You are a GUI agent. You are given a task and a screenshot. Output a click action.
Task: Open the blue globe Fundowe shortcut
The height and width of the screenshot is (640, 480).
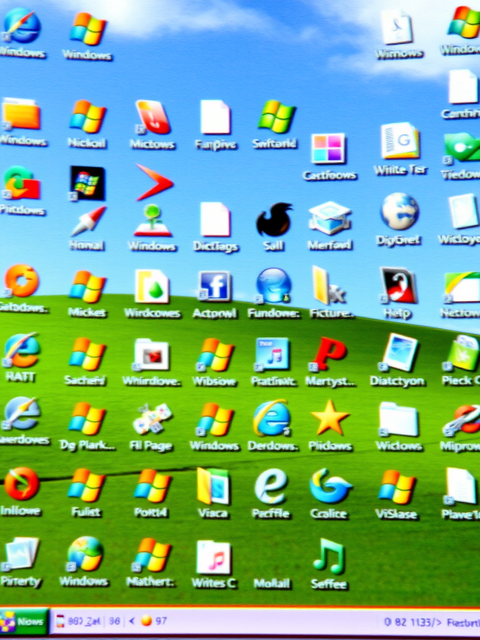[273, 286]
